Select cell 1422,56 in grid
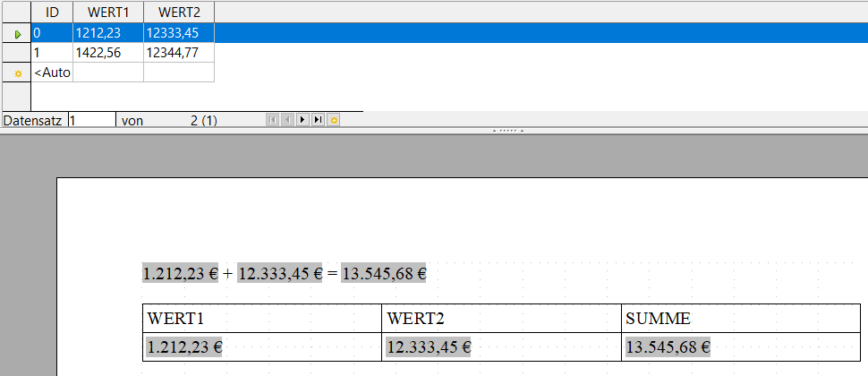This screenshot has height=376, width=868. 108,53
